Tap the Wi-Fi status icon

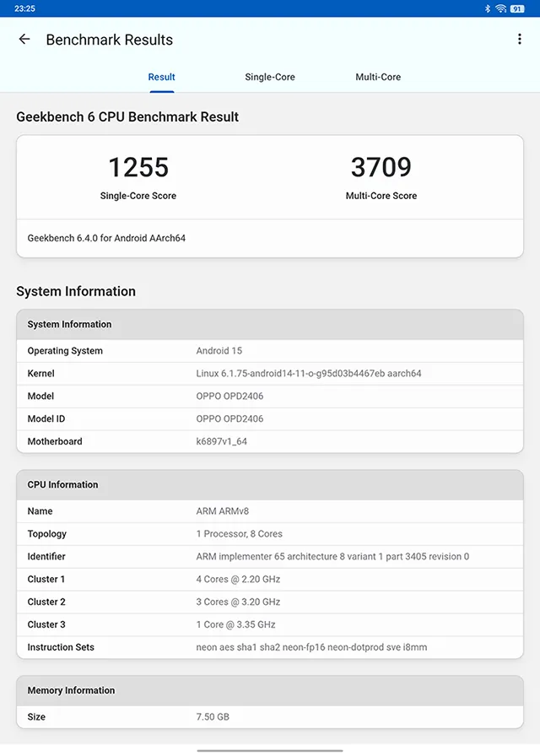point(501,8)
